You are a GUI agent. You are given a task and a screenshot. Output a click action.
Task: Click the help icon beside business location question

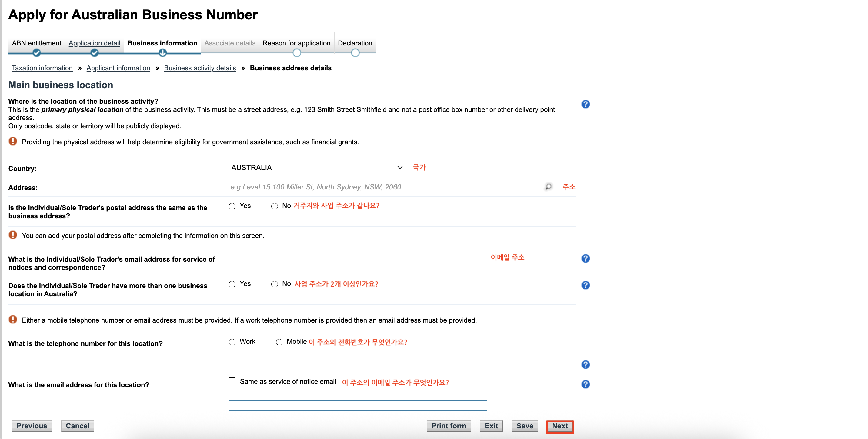pyautogui.click(x=585, y=104)
